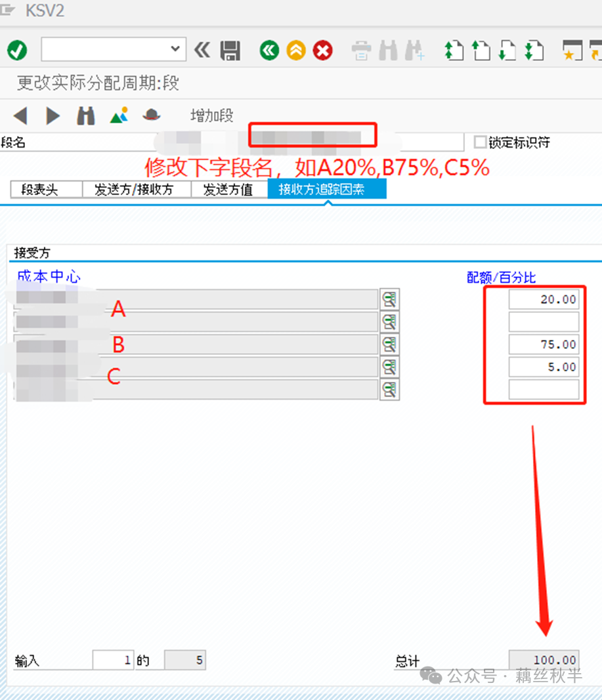Screen dimensions: 602x700
Task: Click the 输入 entry number field showing 1
Action: 113,660
